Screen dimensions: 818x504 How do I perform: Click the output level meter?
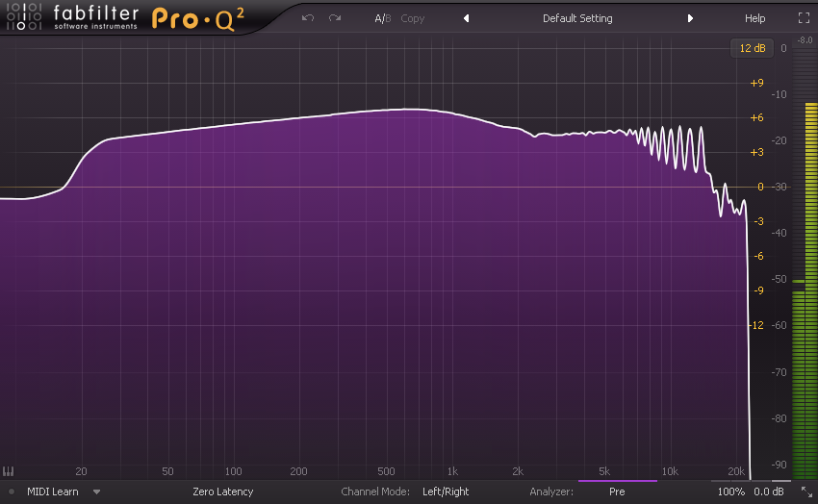(x=805, y=264)
